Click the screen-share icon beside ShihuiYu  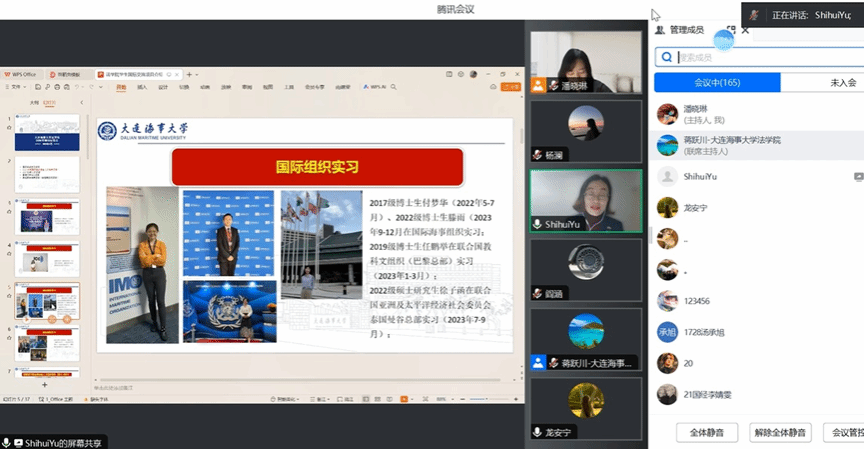(x=858, y=176)
